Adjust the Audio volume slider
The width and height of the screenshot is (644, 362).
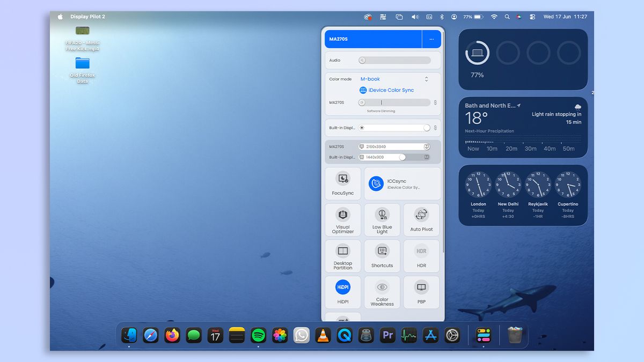(394, 61)
